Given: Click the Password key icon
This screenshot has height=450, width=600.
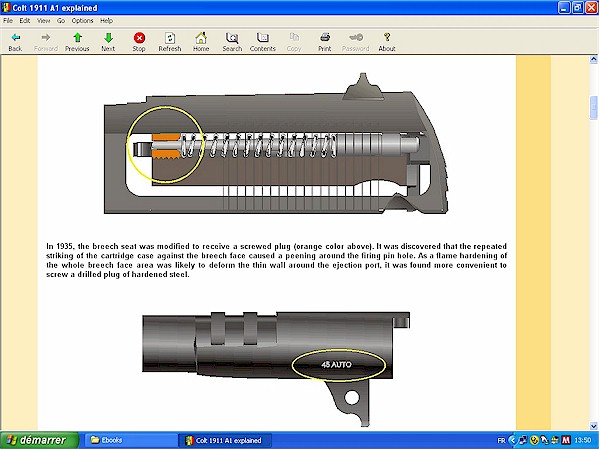Looking at the screenshot, I should [x=356, y=37].
